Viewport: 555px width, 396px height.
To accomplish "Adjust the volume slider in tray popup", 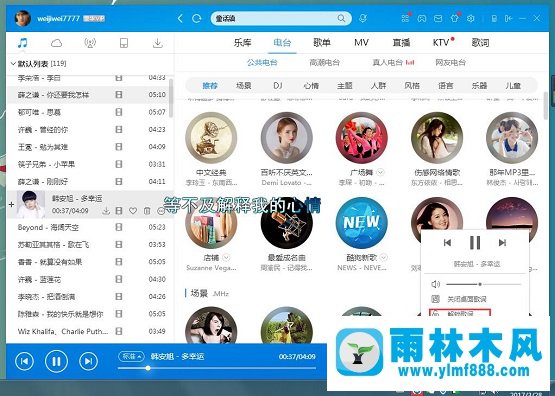I will point(484,284).
